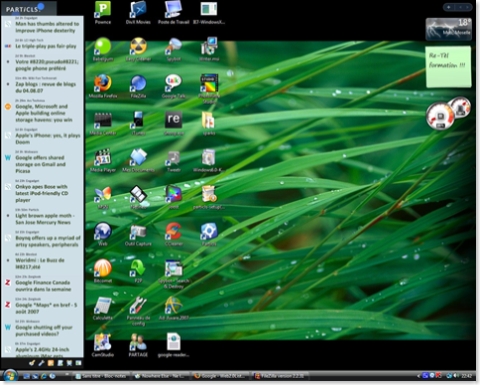Click the Internet Explorer quick launch icon
This screenshot has width=480, height=385.
tap(44, 376)
